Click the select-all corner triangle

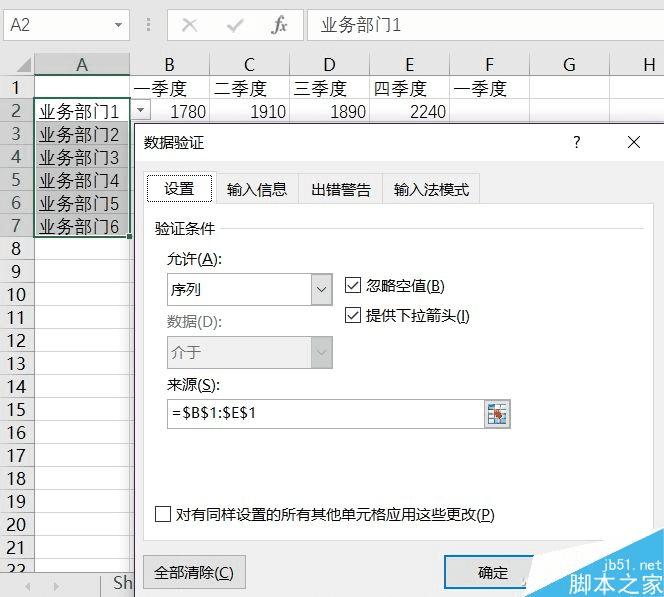click(x=24, y=65)
